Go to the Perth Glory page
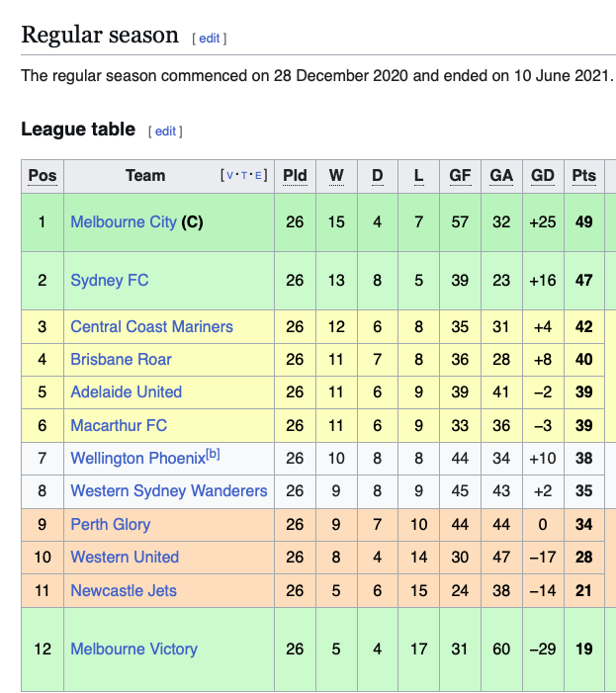 [x=112, y=523]
